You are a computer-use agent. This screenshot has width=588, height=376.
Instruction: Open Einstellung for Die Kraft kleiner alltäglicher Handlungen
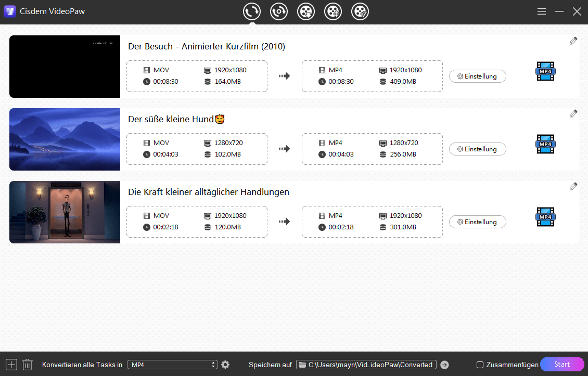coord(477,222)
